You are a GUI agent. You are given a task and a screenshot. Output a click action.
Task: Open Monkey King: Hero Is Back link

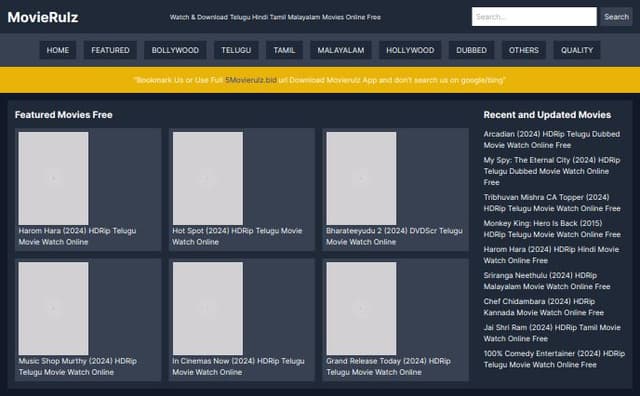(x=552, y=229)
